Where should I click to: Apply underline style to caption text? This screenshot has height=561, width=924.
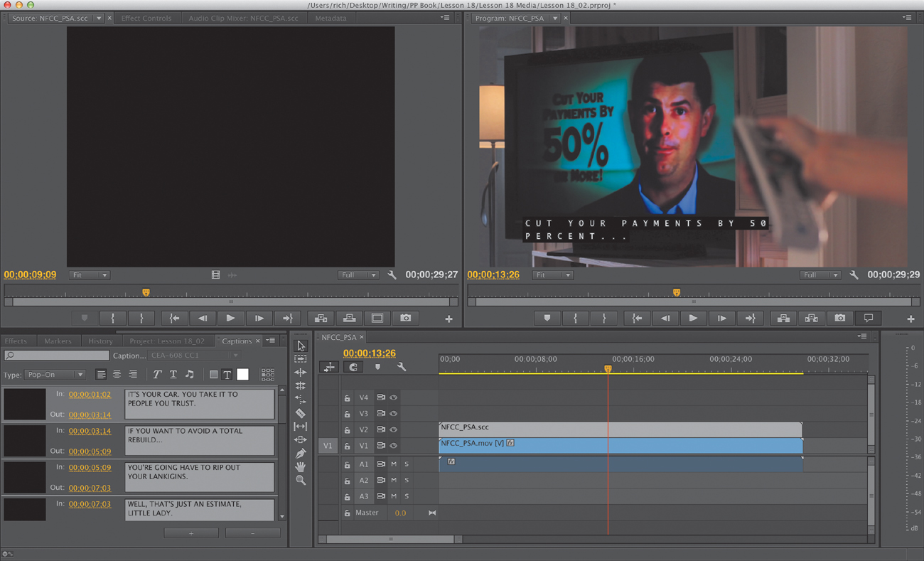click(173, 374)
